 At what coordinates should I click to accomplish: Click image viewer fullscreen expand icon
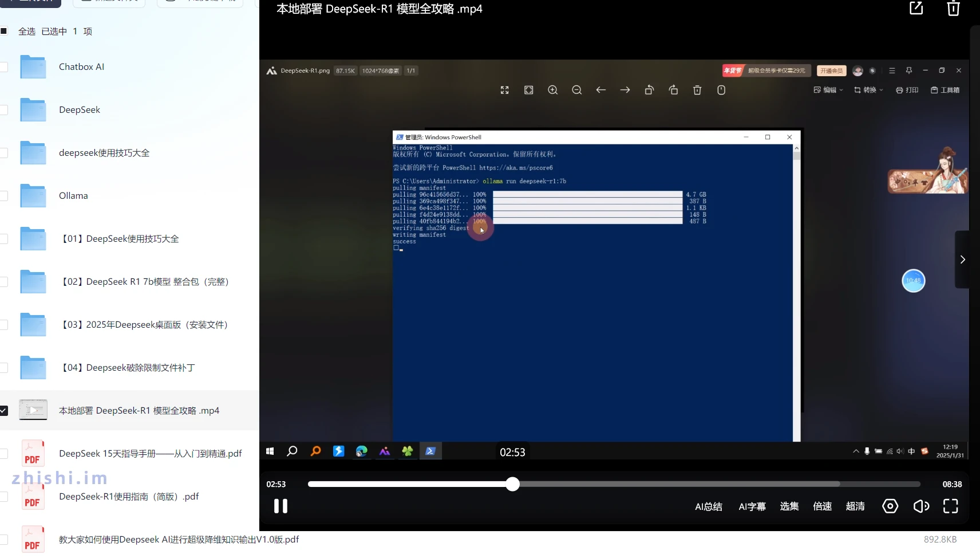[x=504, y=90]
